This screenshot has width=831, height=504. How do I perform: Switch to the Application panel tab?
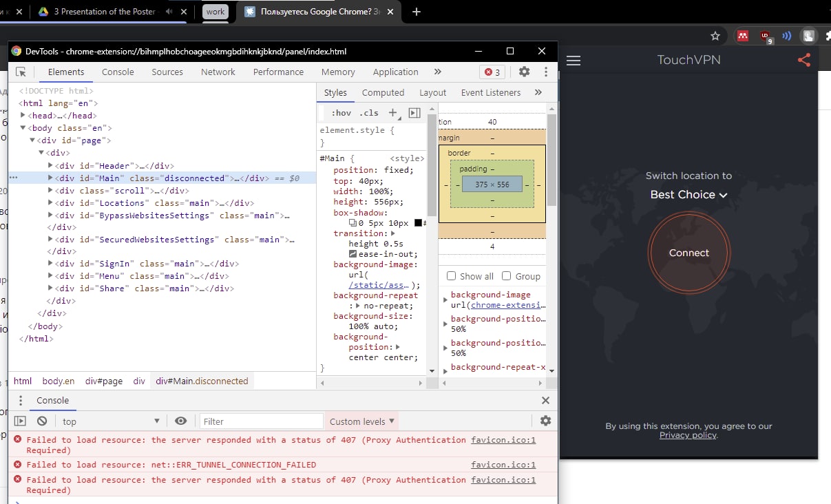(x=395, y=72)
